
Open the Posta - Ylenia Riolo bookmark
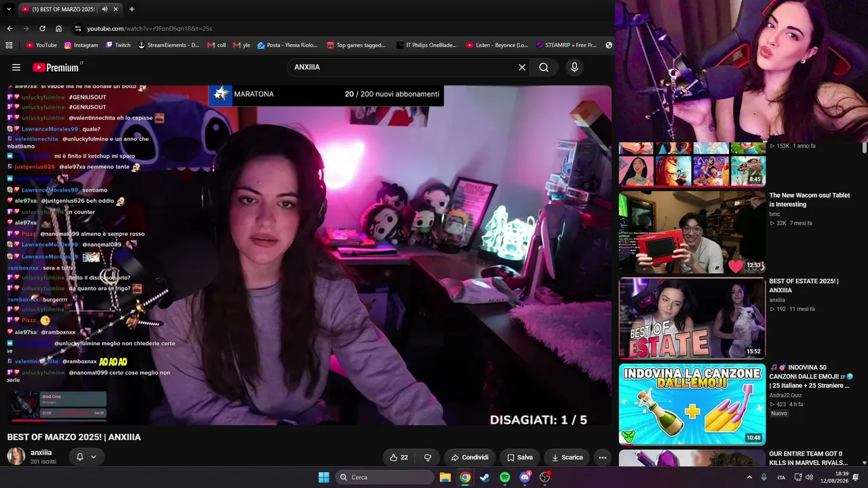click(288, 45)
